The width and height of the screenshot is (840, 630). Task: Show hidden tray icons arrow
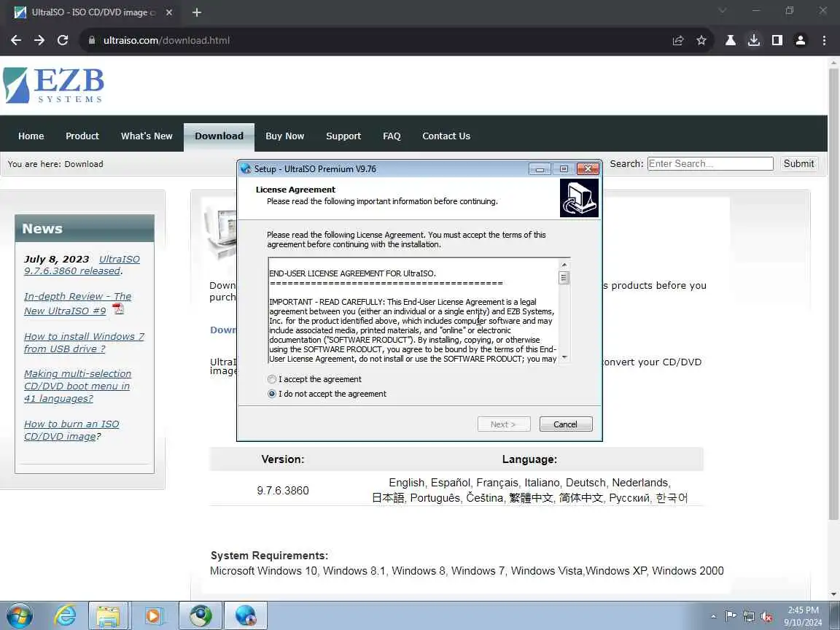pyautogui.click(x=713, y=617)
